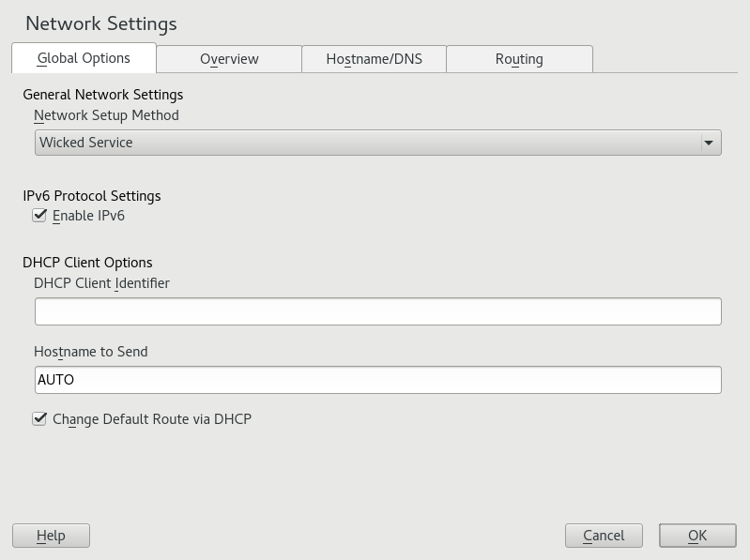Click the DHCP Client Options heading
This screenshot has width=750, height=560.
[87, 263]
